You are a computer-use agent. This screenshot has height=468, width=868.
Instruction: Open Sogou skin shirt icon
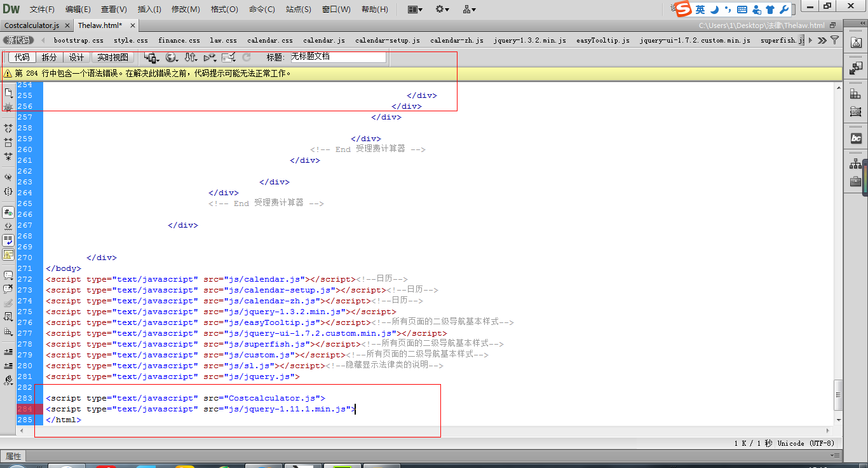click(x=770, y=10)
